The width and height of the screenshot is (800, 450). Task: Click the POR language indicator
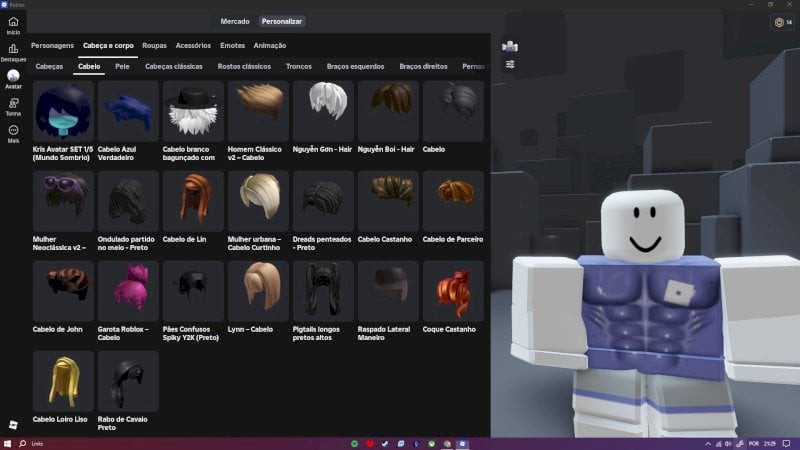tap(754, 444)
